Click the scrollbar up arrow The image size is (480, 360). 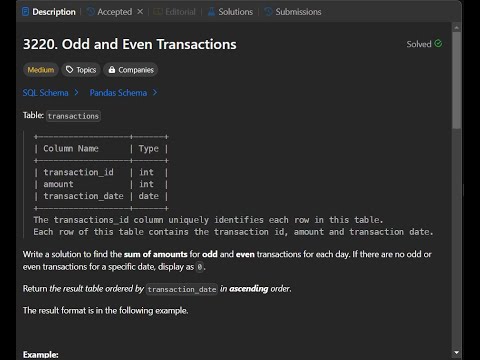[x=457, y=28]
